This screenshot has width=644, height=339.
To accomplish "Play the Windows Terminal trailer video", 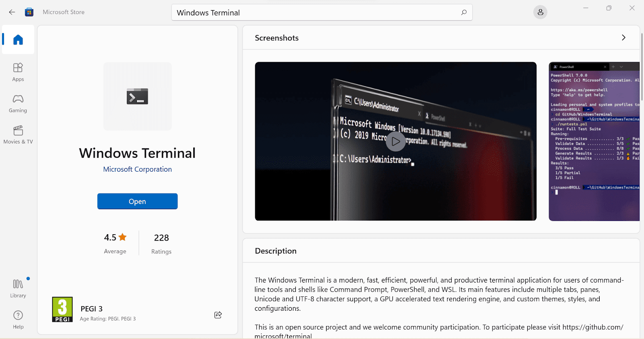I will point(396,141).
